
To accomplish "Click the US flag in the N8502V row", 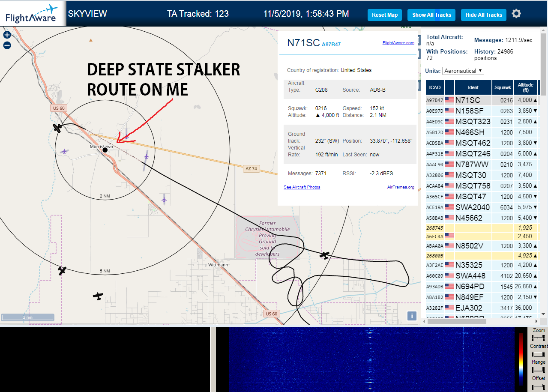I will click(449, 246).
